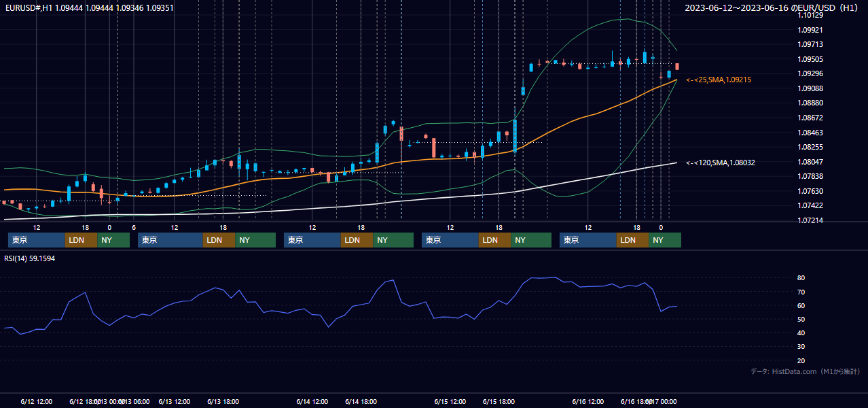Viewport: 868px width, 408px height.
Task: Click the NY session block for 6/13
Action: pos(255,240)
